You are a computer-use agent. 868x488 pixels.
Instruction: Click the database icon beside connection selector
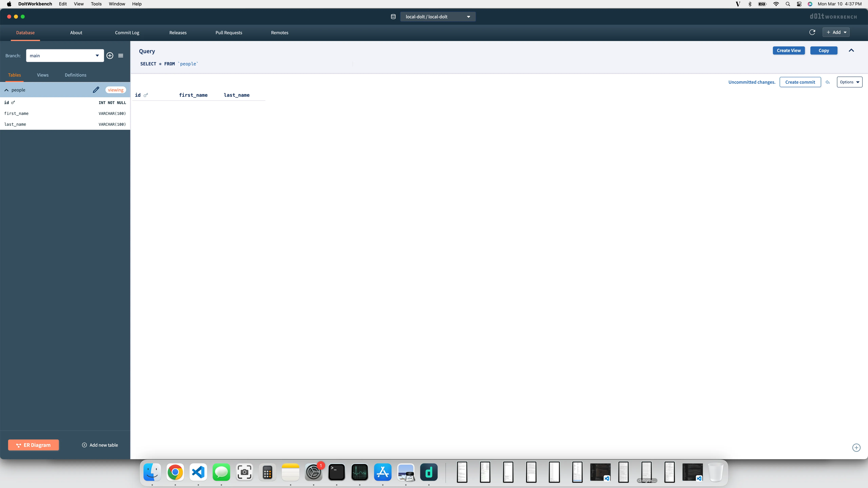pyautogui.click(x=393, y=16)
